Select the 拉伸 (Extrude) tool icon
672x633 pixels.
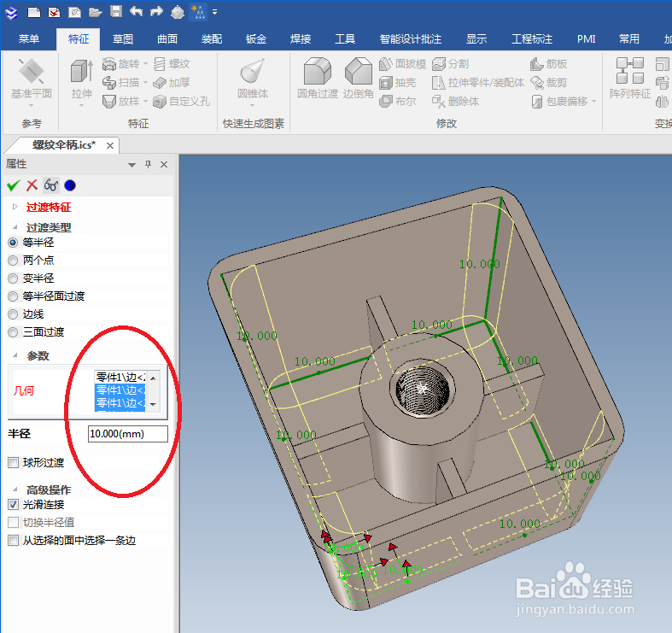(x=81, y=71)
